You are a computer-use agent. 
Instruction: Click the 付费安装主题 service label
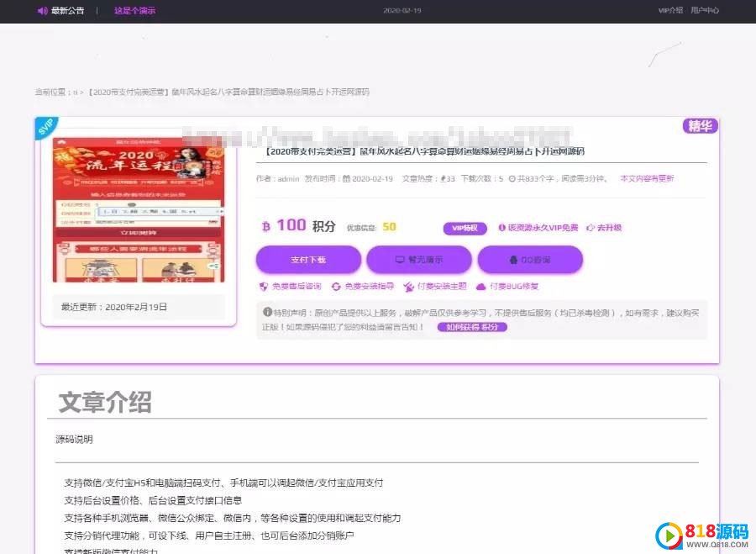tap(442, 286)
